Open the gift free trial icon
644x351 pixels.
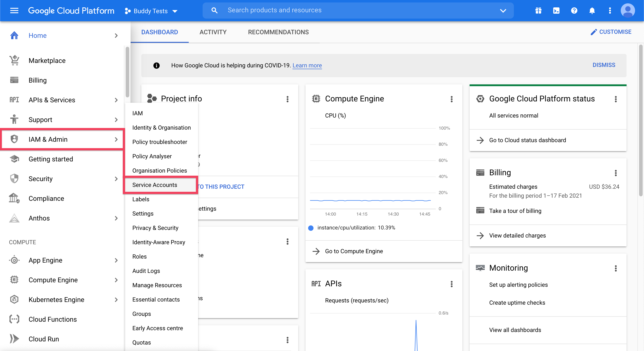[538, 11]
